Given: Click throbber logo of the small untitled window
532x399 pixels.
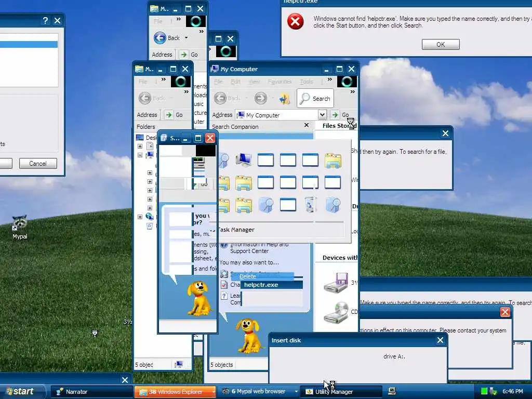Looking at the screenshot, I should click(225, 51).
